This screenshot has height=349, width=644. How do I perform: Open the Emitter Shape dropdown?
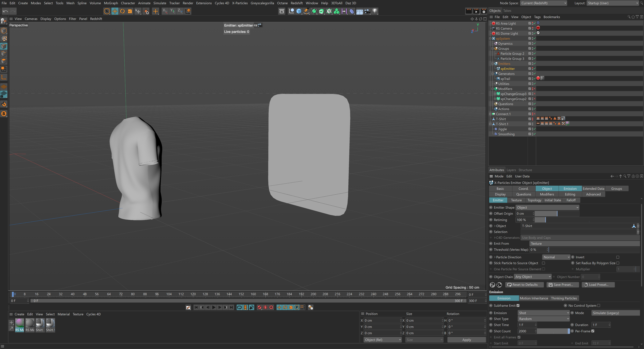coord(547,207)
